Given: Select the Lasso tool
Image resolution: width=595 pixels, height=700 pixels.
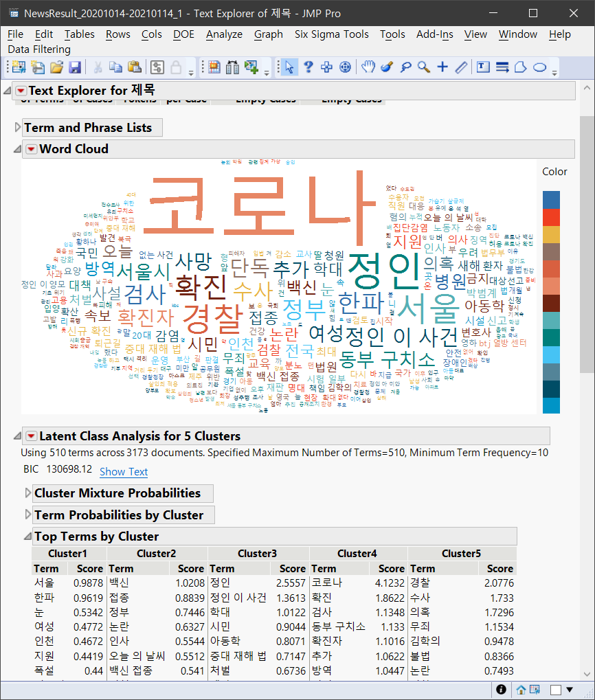Looking at the screenshot, I should 405,67.
